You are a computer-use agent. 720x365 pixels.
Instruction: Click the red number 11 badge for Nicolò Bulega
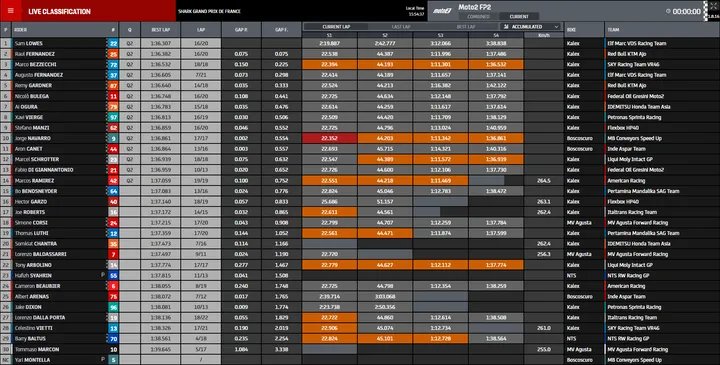(x=113, y=96)
